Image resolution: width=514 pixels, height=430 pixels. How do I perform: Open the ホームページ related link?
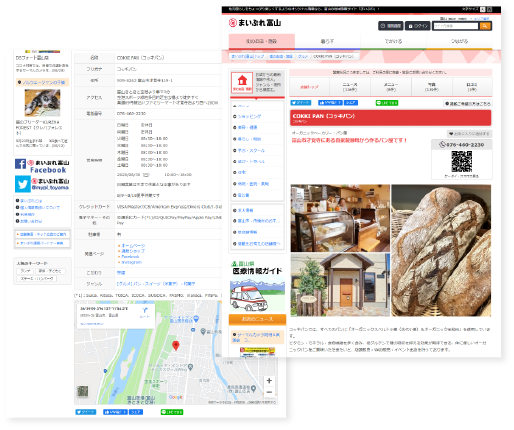(133, 246)
